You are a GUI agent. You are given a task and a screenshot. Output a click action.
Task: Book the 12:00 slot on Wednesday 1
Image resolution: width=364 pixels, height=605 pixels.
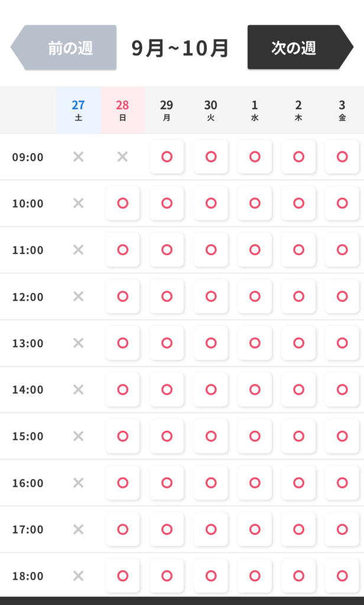tap(255, 296)
